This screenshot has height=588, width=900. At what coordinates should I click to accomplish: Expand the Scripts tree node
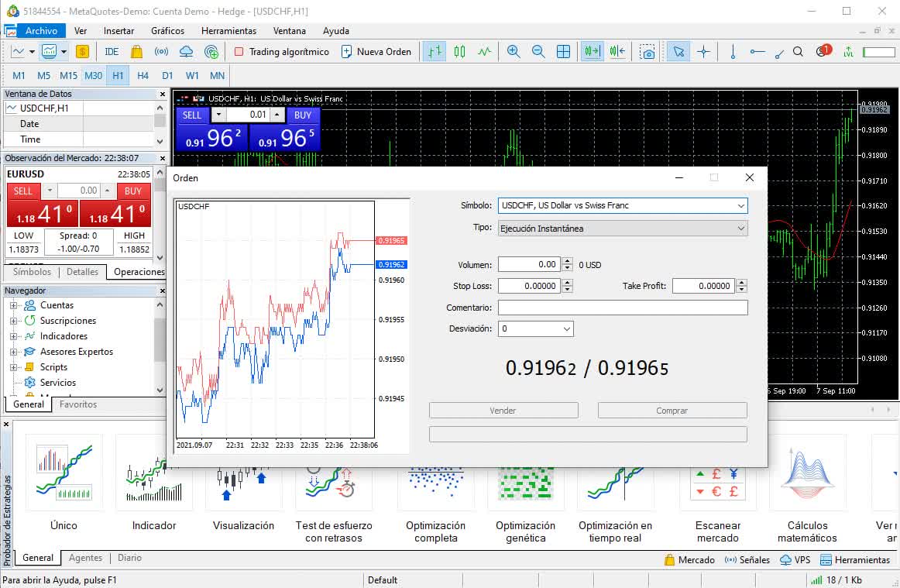pyautogui.click(x=13, y=367)
